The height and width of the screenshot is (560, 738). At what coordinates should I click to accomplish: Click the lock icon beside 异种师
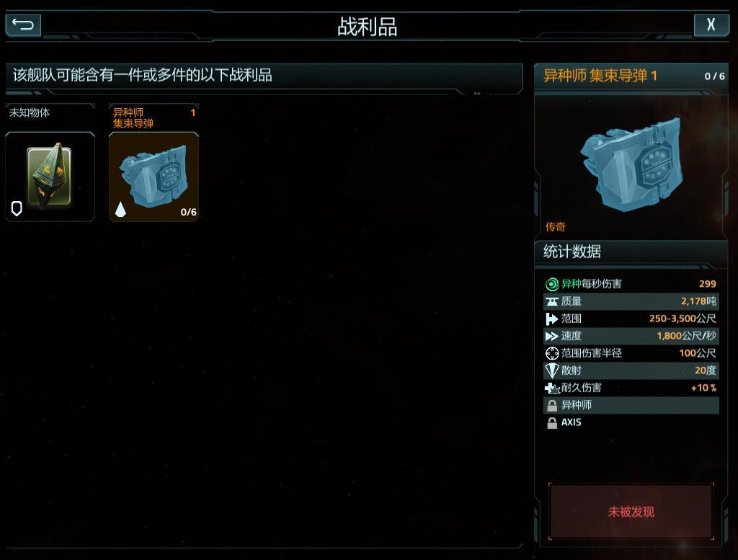point(551,405)
